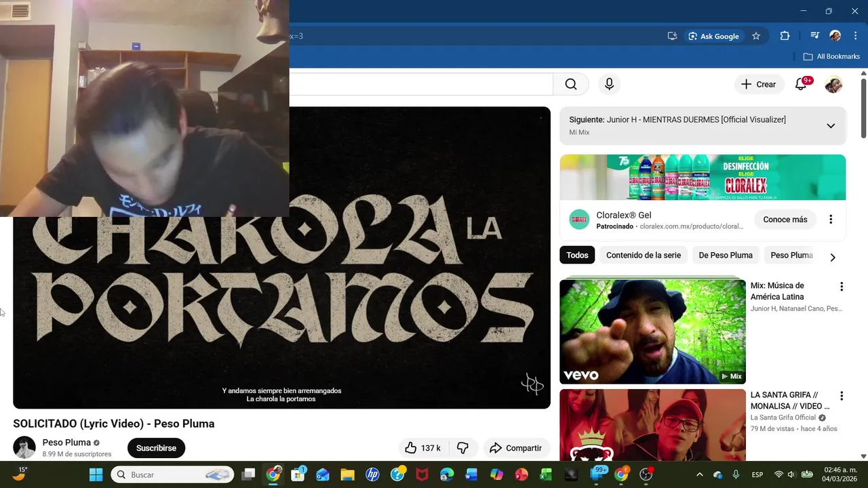The height and width of the screenshot is (488, 868).
Task: Click the Ask Google button
Action: (x=713, y=36)
